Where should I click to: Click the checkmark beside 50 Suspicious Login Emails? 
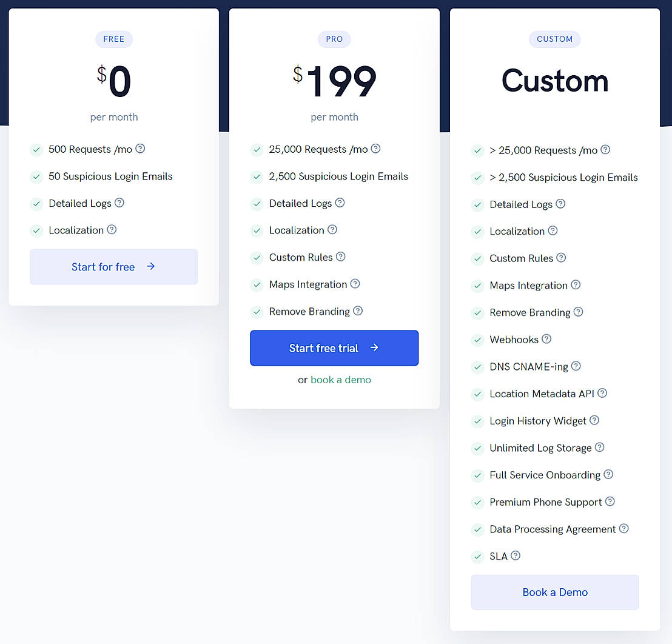coord(36,176)
